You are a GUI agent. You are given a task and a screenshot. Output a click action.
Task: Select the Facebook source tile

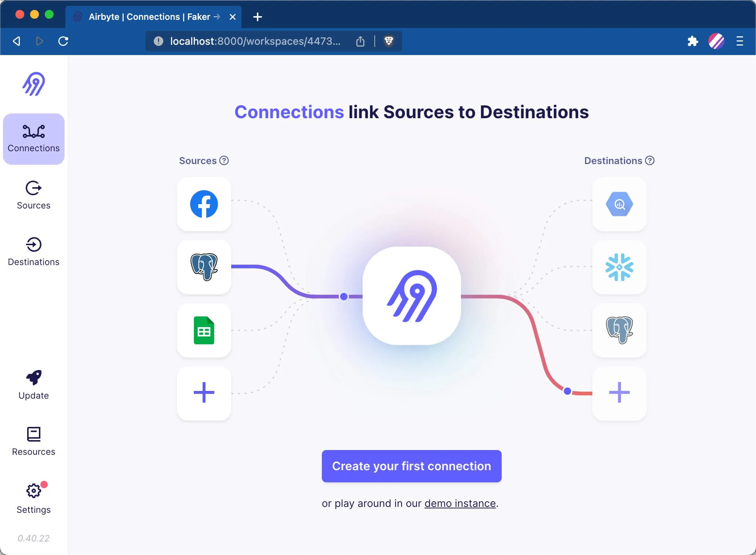(204, 204)
